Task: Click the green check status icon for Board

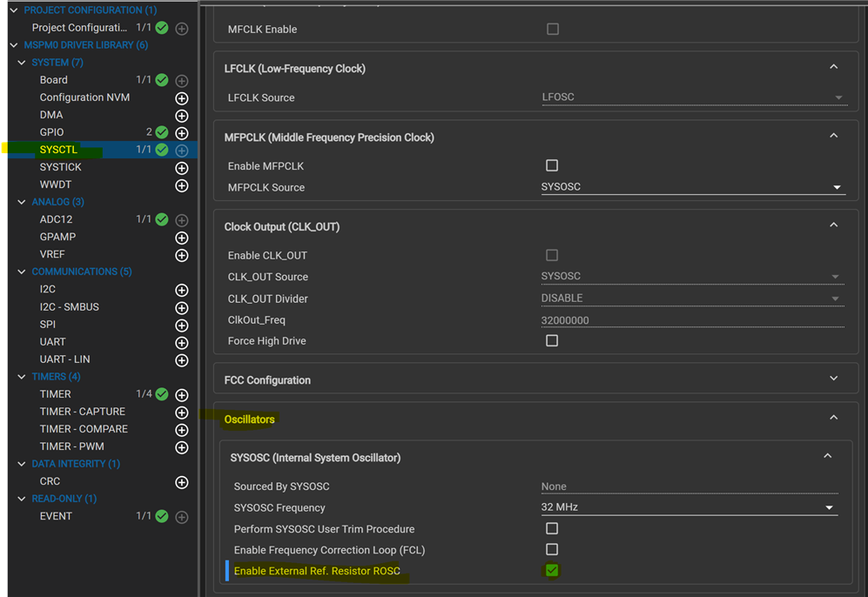Action: [x=162, y=80]
